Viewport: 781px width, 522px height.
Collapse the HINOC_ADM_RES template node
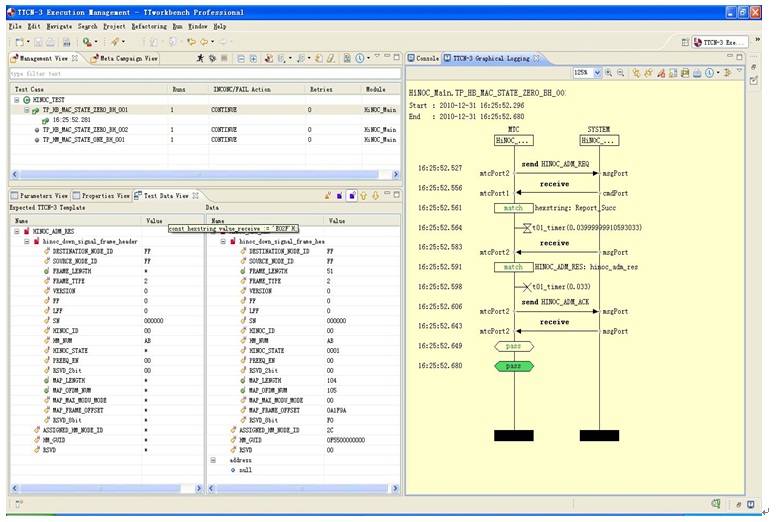(16, 231)
